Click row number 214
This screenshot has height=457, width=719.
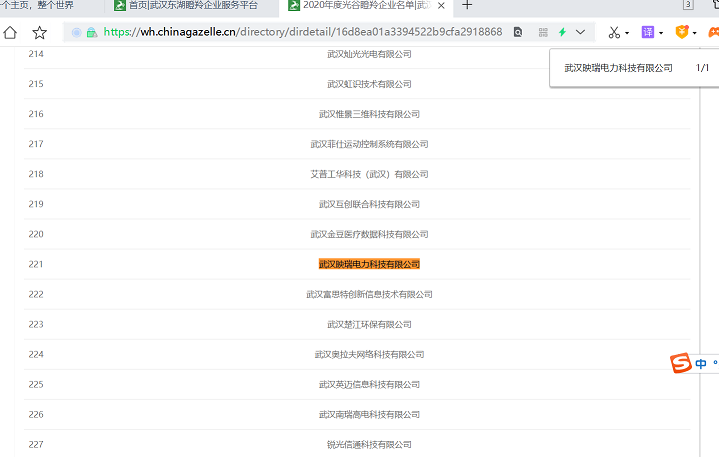tap(36, 54)
